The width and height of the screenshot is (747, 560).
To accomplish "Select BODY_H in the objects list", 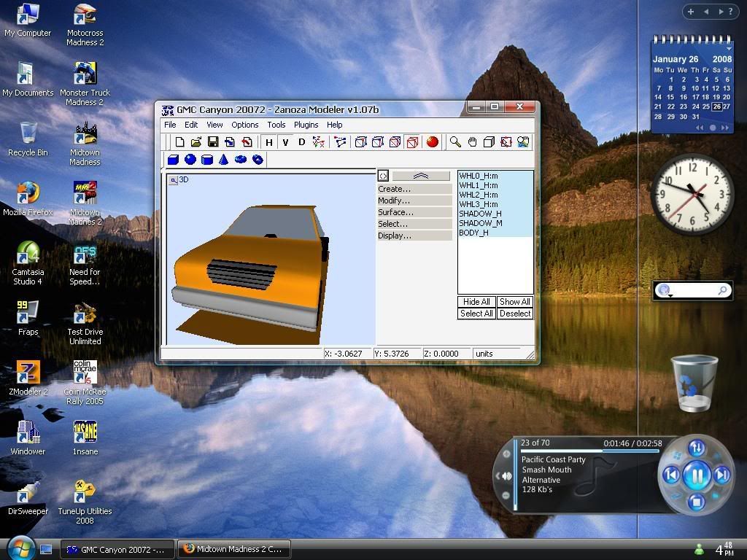I will click(x=474, y=233).
